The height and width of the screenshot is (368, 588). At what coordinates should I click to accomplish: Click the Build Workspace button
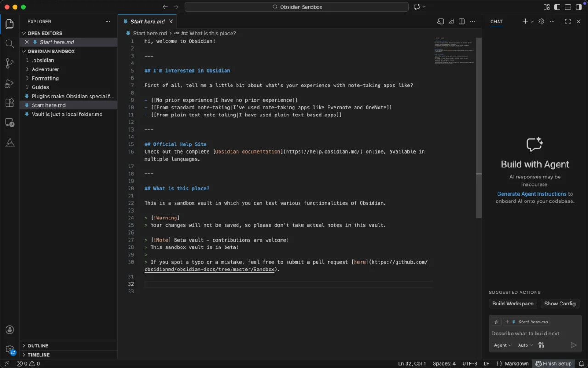click(x=513, y=304)
